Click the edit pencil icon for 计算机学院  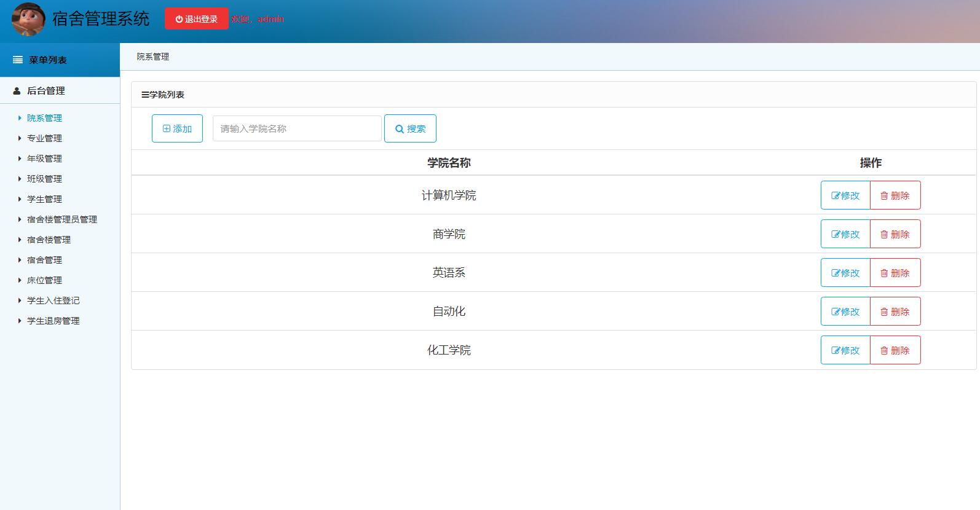pyautogui.click(x=836, y=195)
